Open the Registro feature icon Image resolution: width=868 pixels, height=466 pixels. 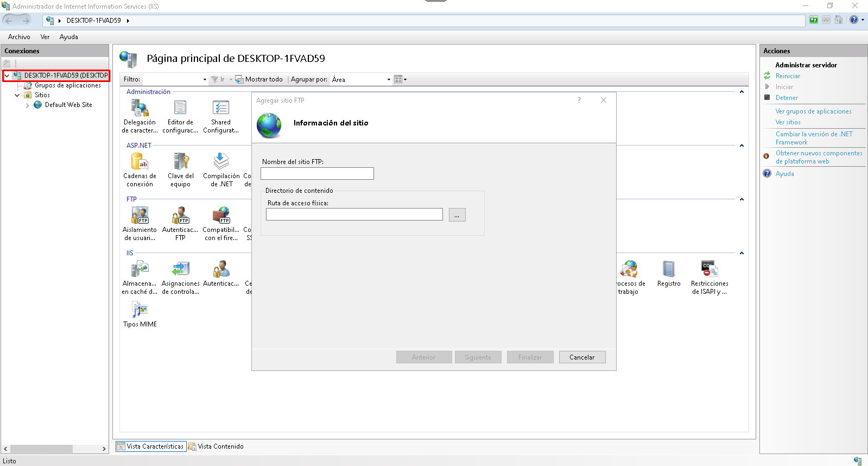coord(668,270)
